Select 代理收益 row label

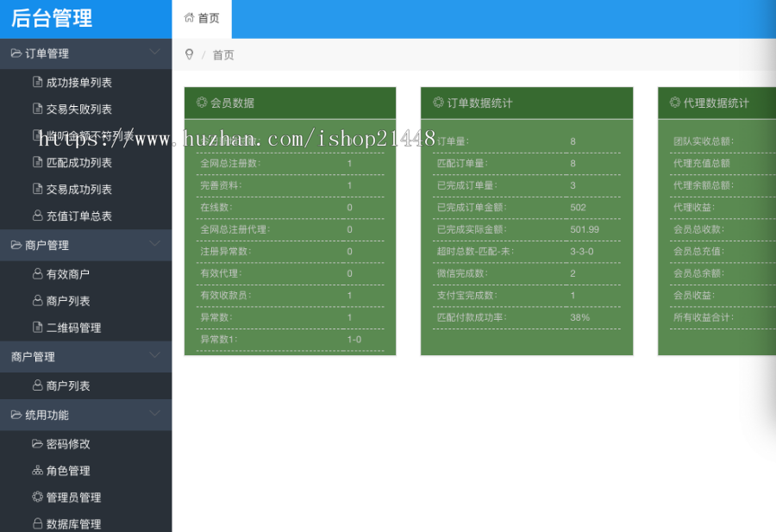click(x=694, y=207)
